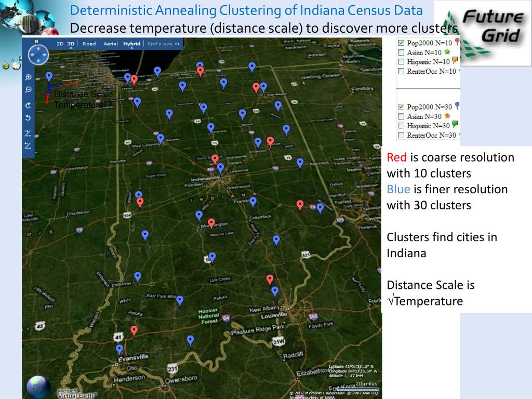Click the Altitude 1,147 feet readout
The width and height of the screenshot is (532, 399).
point(346,376)
